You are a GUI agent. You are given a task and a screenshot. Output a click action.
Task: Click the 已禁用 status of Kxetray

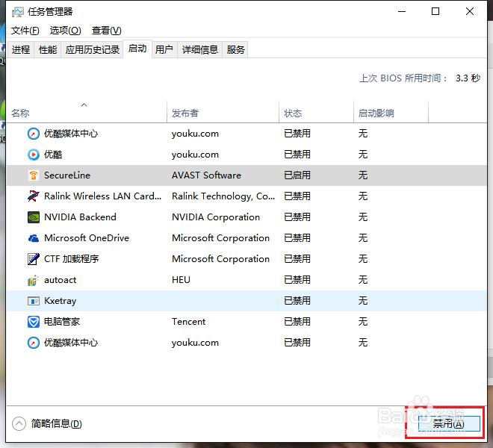coord(297,301)
